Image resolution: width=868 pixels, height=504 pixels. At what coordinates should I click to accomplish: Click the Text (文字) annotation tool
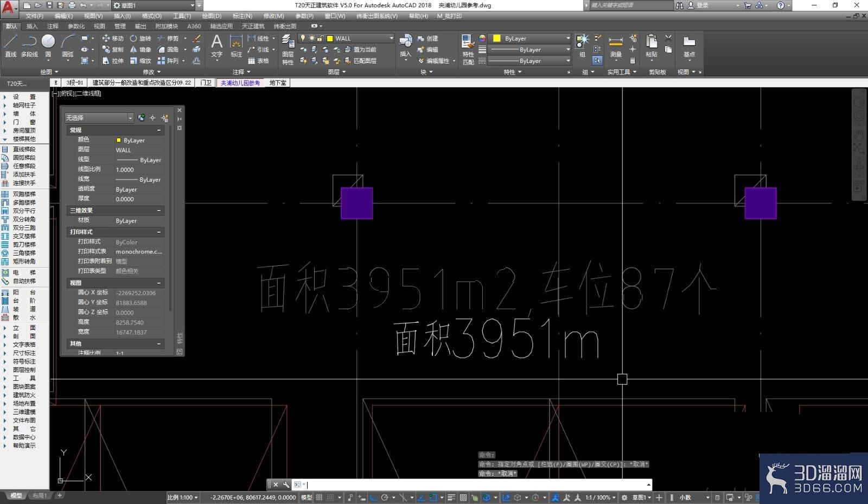(216, 46)
